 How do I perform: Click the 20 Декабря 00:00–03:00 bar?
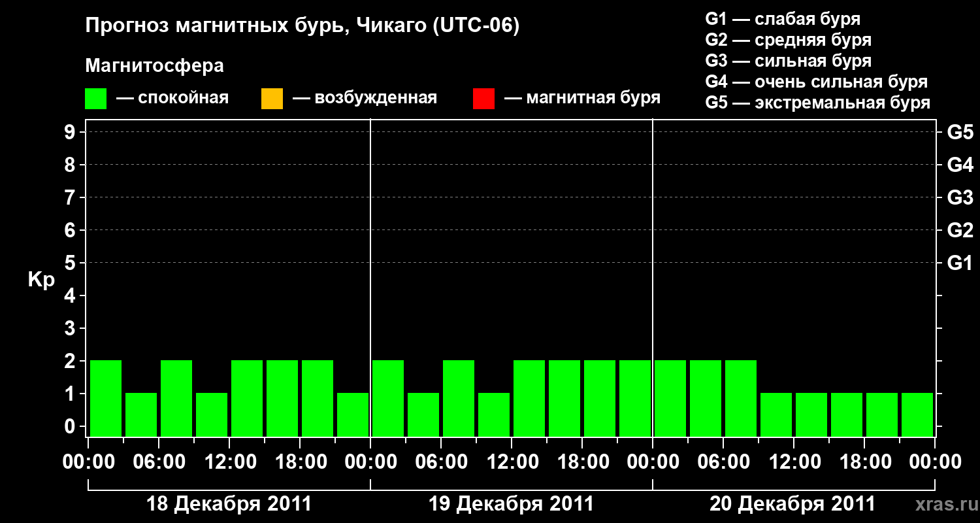click(670, 398)
